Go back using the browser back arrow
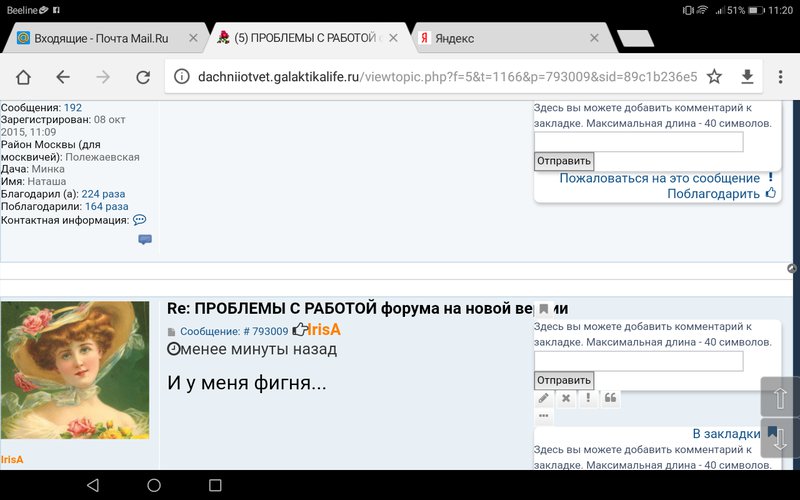Image resolution: width=800 pixels, height=500 pixels. click(63, 77)
